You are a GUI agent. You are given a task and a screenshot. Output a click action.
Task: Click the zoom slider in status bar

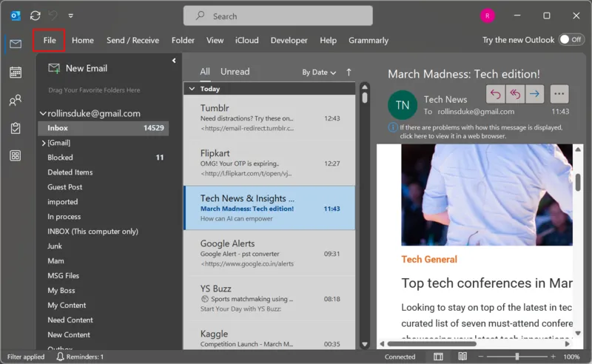coord(517,357)
